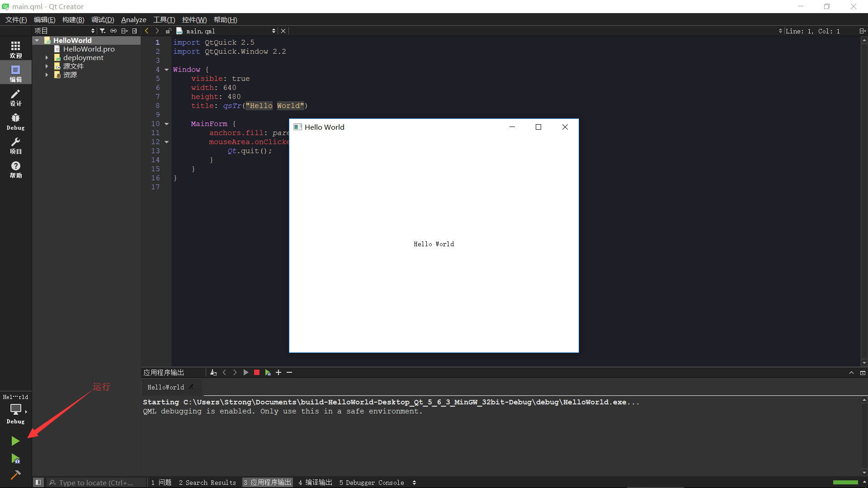Fold the onClicked block at line 12
The height and width of the screenshot is (488, 868).
[x=166, y=142]
